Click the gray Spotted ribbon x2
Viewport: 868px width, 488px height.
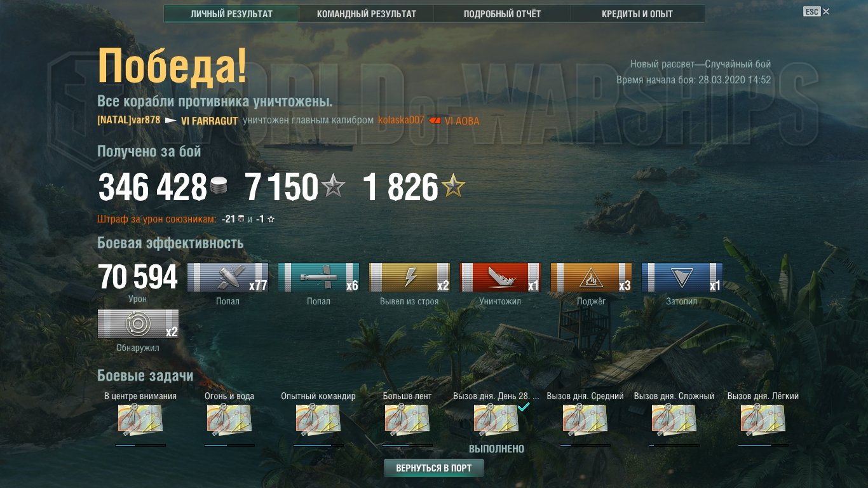click(x=138, y=324)
